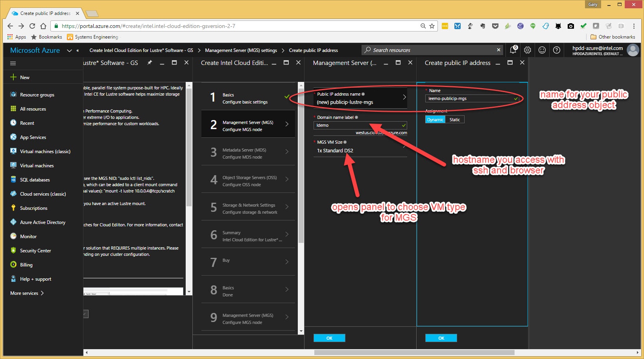
Task: Open Subscriptions in sidebar
Action: pos(34,208)
